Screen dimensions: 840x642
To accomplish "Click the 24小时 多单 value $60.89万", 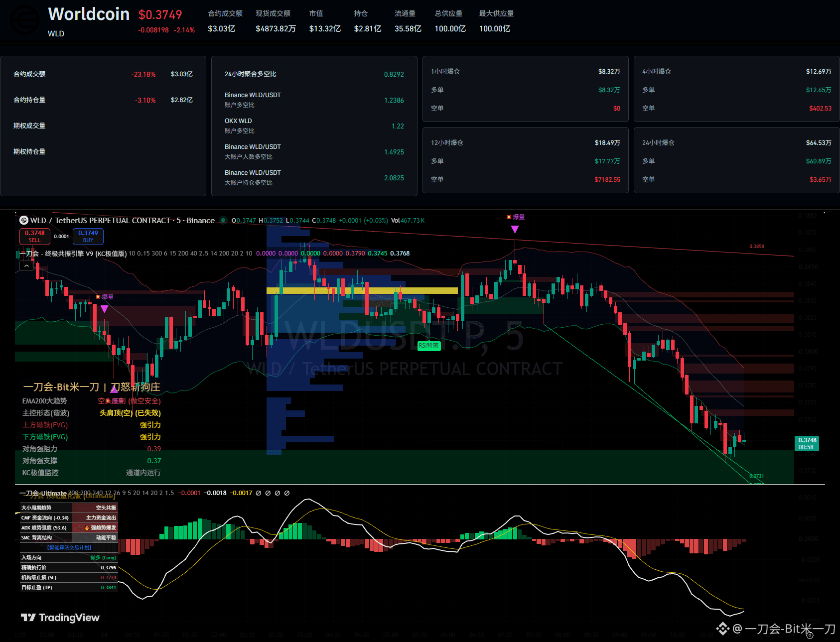I will click(x=819, y=161).
